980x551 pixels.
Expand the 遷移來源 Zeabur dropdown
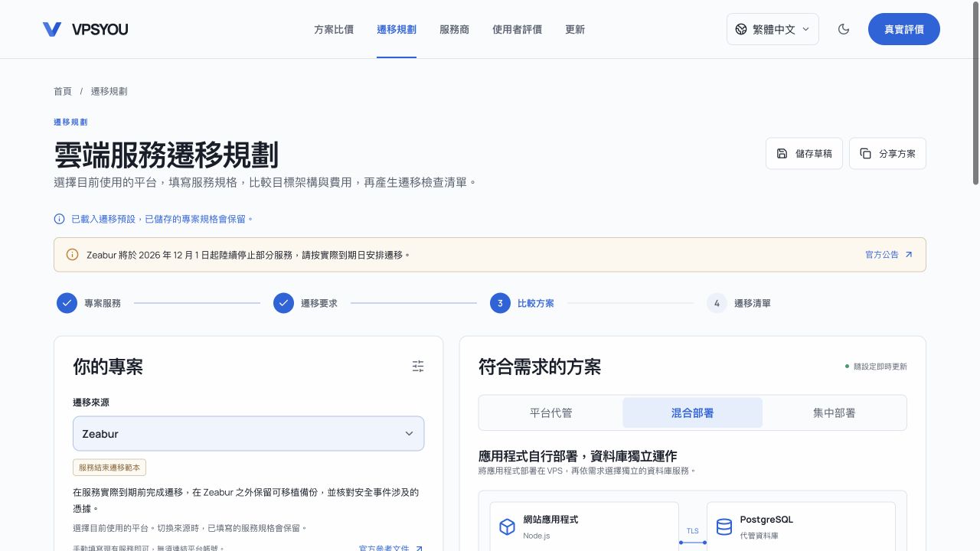[248, 434]
